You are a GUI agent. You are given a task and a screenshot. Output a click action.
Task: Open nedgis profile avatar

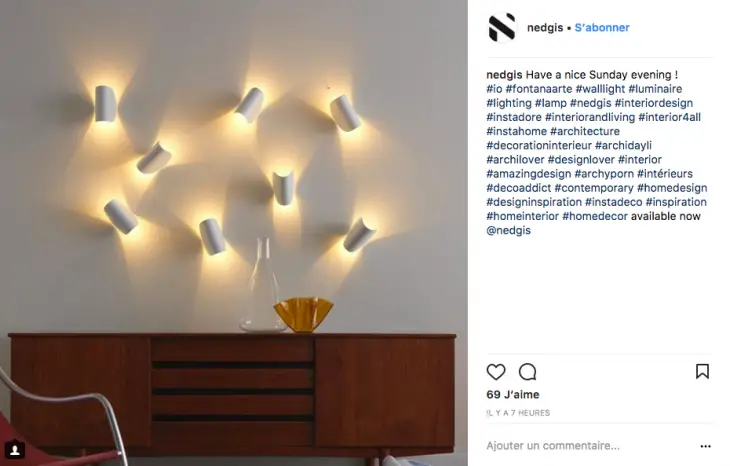(502, 27)
